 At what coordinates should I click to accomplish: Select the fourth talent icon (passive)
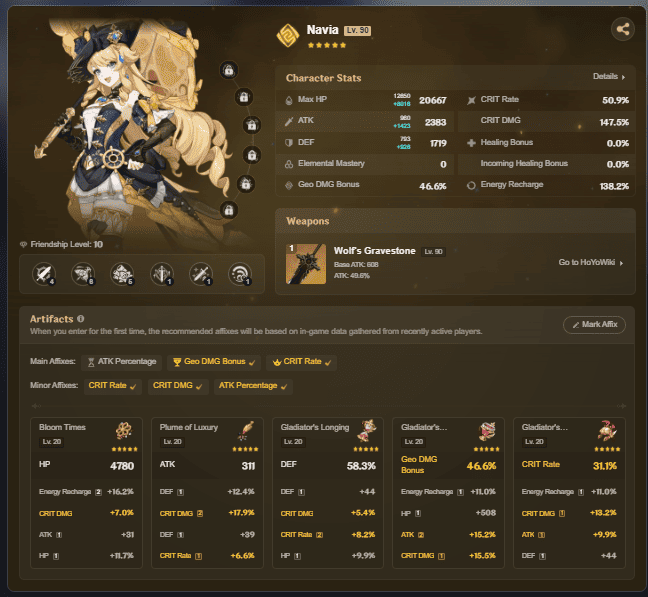(162, 274)
